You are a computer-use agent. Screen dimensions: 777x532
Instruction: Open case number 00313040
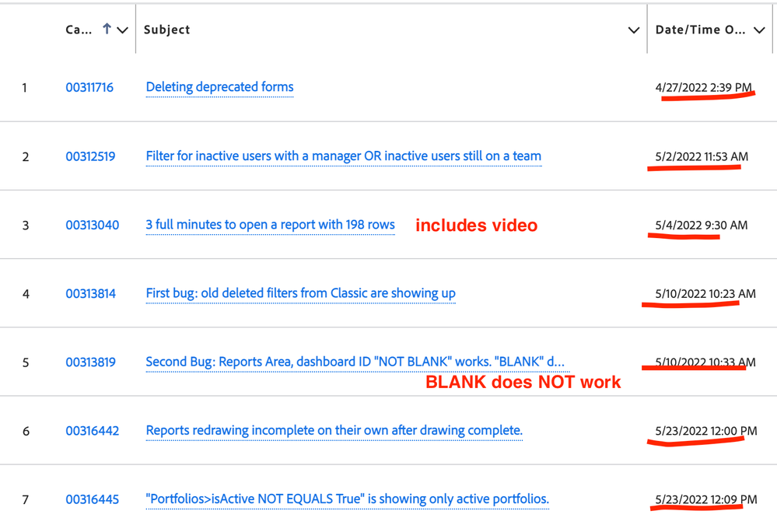[x=93, y=225]
